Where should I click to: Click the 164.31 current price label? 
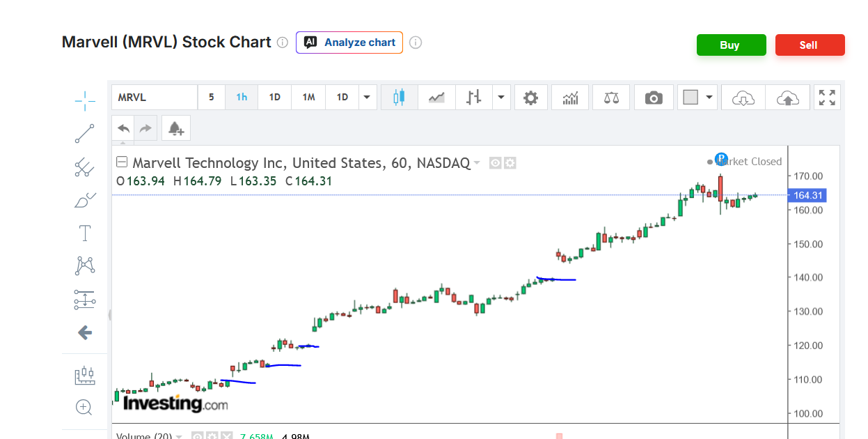coord(807,195)
